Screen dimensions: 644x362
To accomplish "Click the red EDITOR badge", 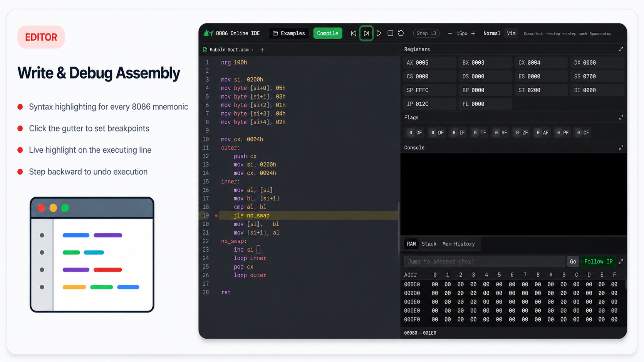I will [x=41, y=37].
